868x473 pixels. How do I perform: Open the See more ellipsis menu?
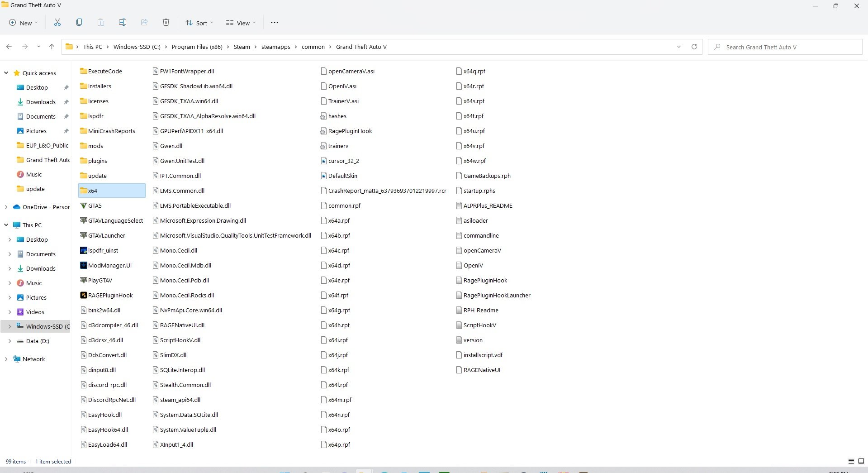pyautogui.click(x=275, y=23)
